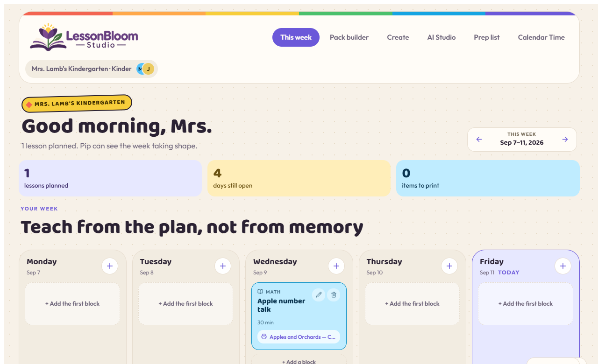Image resolution: width=598 pixels, height=364 pixels.
Task: Click the lessons planned stat card
Action: pyautogui.click(x=110, y=178)
